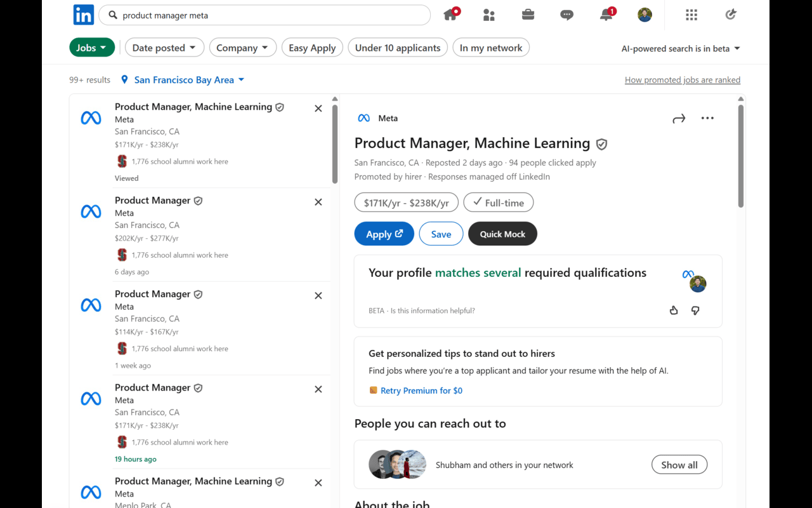Share the job using arrow icon
Viewport: 812px width, 508px height.
click(x=679, y=118)
